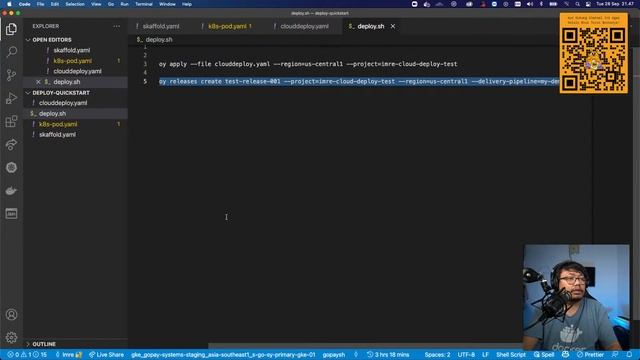Image resolution: width=640 pixels, height=360 pixels.
Task: Click the notifications bell in status bar
Action: click(x=629, y=355)
